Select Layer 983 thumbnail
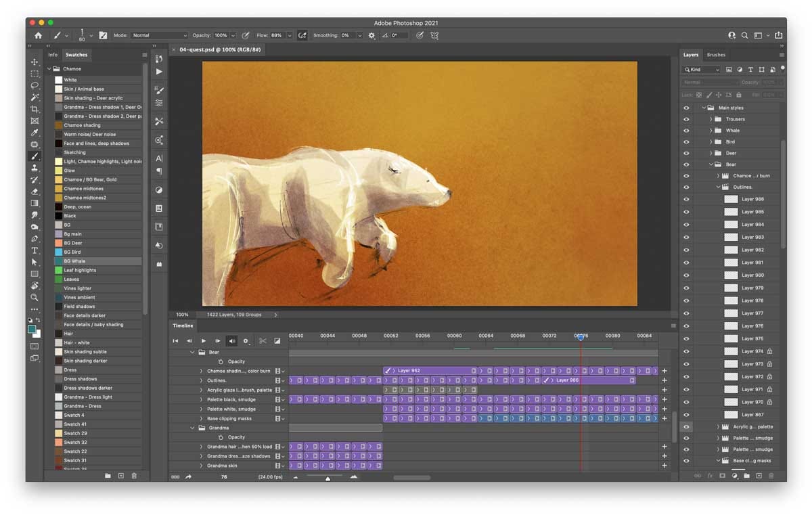This screenshot has height=515, width=812. pos(731,238)
